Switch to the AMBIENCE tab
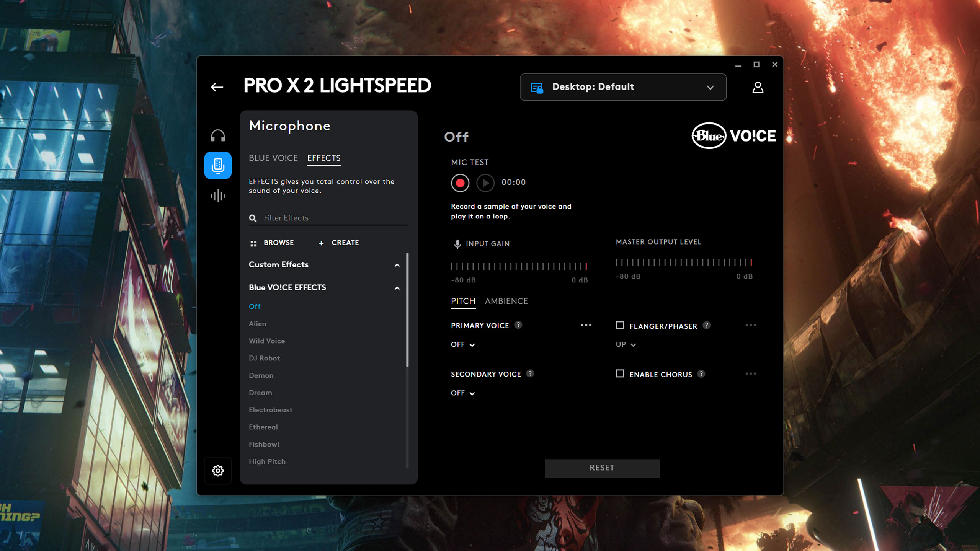 [x=506, y=301]
